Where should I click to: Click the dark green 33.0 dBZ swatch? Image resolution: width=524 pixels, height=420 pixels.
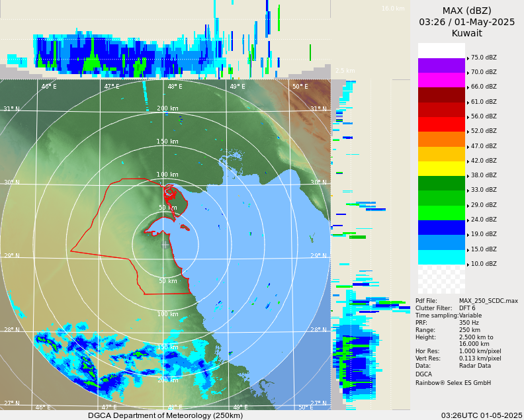pyautogui.click(x=441, y=183)
